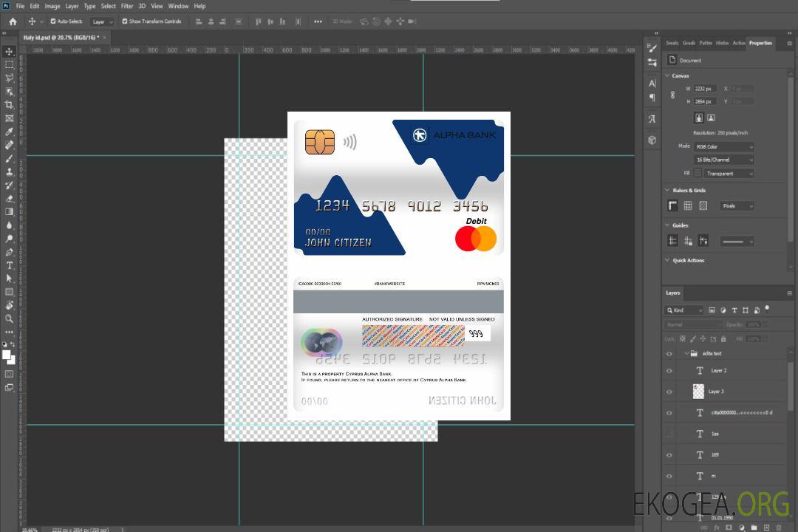Select the Rectangular Marquee tool

pyautogui.click(x=9, y=65)
